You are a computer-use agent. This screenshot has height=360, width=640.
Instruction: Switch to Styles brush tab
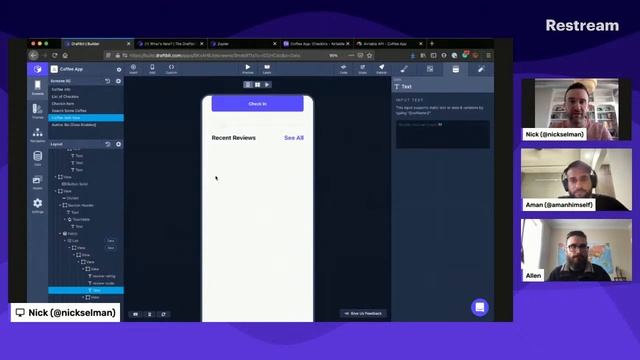(404, 69)
